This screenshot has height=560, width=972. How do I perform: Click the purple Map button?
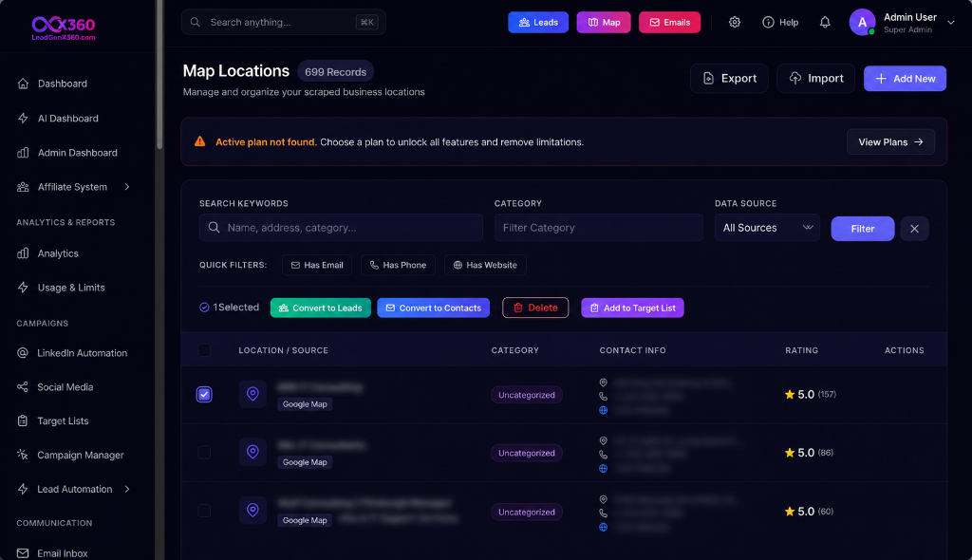tap(603, 23)
